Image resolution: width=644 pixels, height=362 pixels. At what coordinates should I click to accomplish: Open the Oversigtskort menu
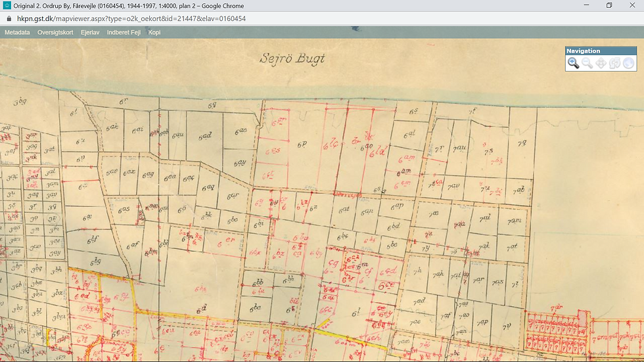click(x=55, y=32)
